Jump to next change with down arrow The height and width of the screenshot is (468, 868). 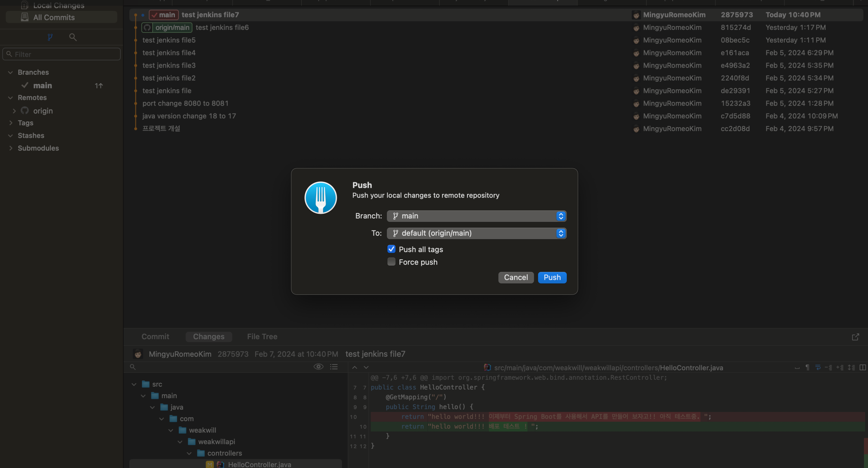click(366, 368)
